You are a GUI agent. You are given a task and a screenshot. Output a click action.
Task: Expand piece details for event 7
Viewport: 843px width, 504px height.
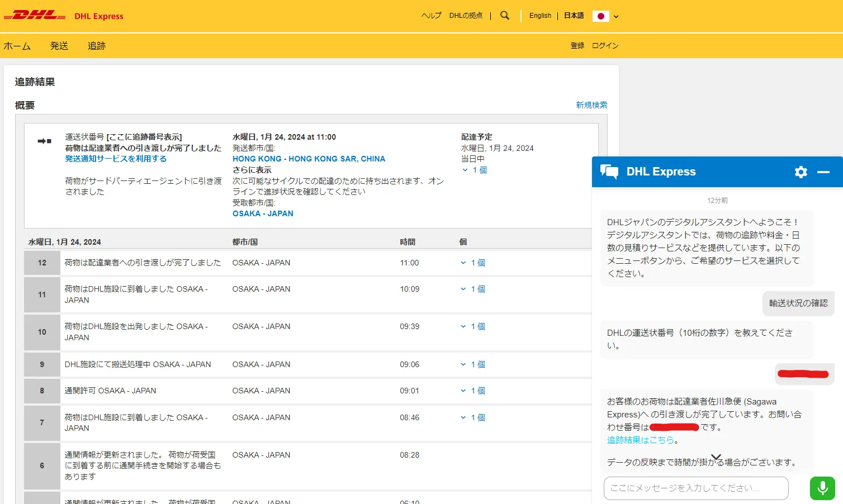[x=473, y=417]
